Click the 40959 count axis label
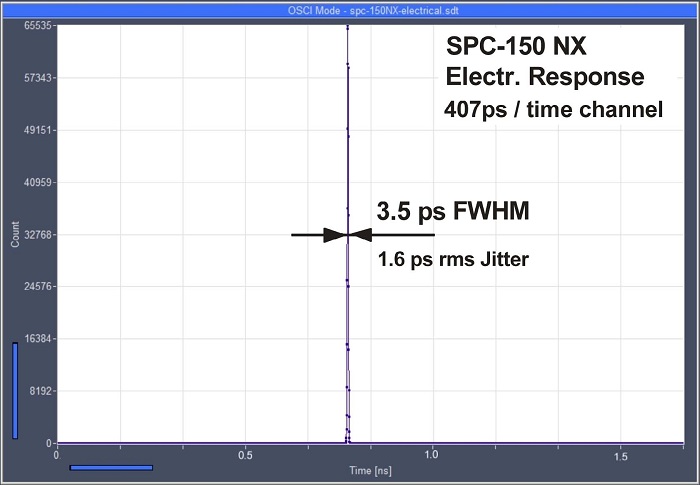The image size is (700, 485). coord(38,183)
